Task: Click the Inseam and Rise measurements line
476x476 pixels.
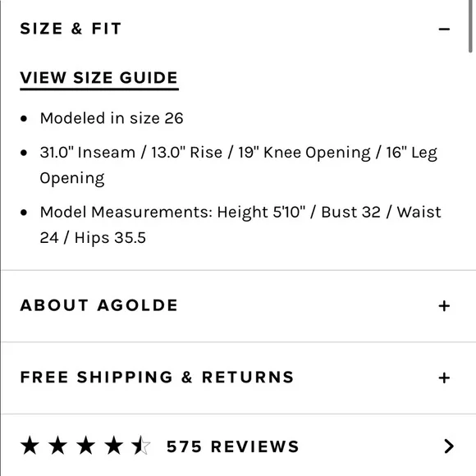Action: click(x=238, y=165)
